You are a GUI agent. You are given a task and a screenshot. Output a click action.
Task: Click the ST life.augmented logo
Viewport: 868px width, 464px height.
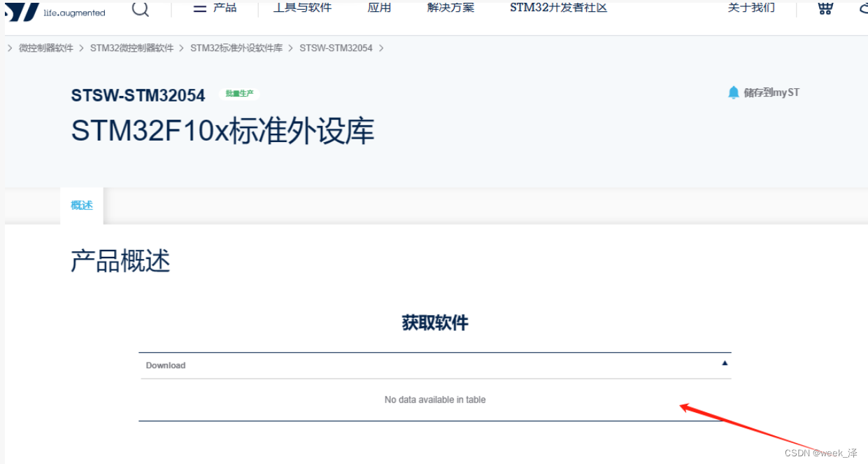tap(55, 11)
